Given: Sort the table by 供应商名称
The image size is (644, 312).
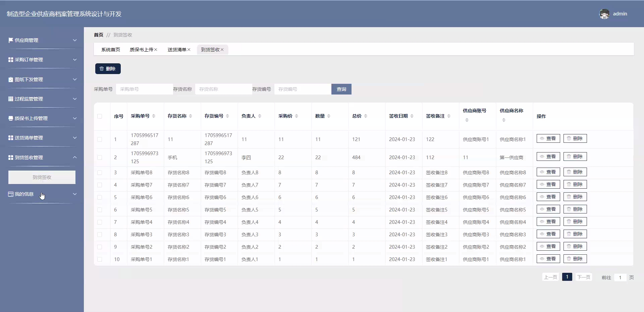Looking at the screenshot, I should point(504,120).
